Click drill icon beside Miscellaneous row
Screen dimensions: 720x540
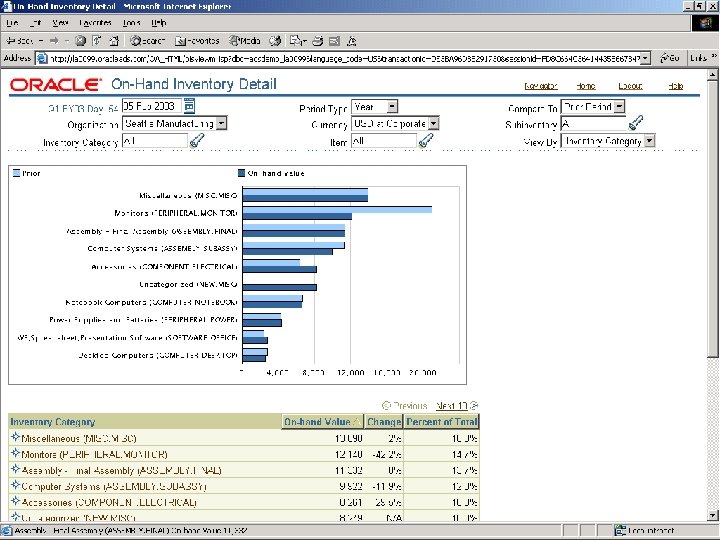[x=15, y=438]
